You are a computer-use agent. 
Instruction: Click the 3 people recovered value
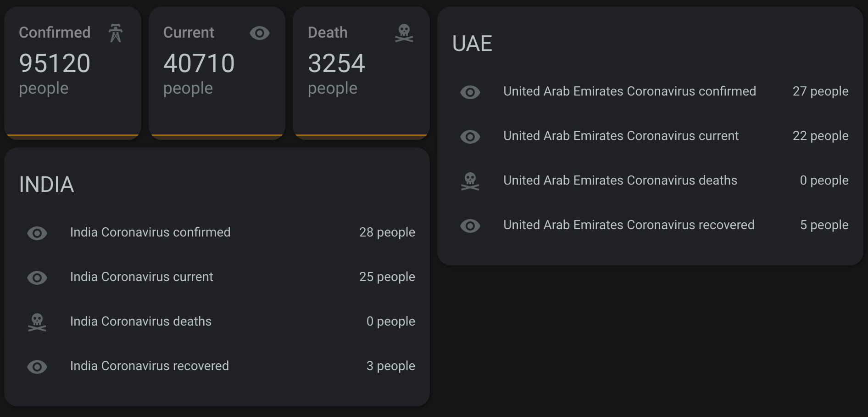click(391, 366)
